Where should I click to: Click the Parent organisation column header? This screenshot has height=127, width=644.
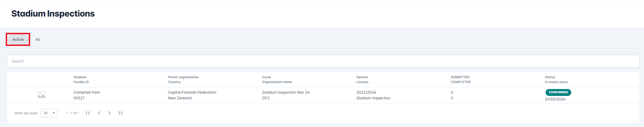coord(183,77)
